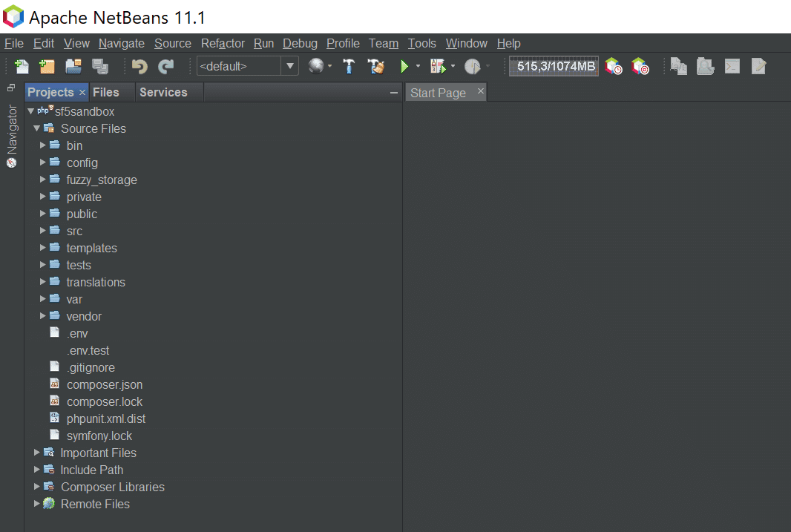This screenshot has width=791, height=532.
Task: Click the restore window icon above Navigator
Action: pyautogui.click(x=11, y=88)
